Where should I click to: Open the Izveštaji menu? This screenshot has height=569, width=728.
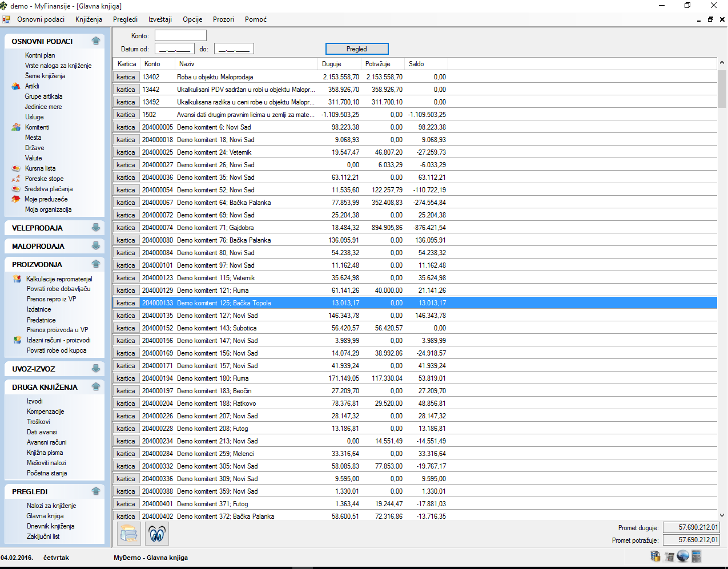point(160,19)
